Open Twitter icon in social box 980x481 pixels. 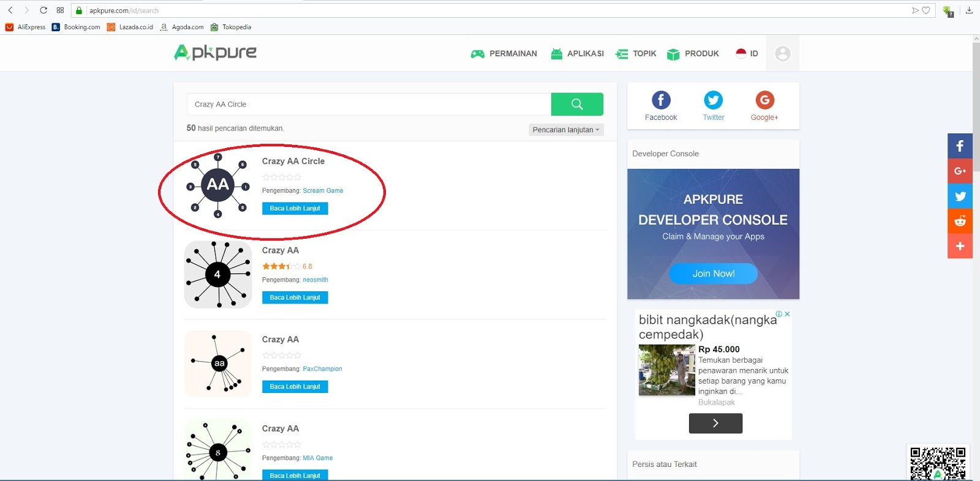point(713,100)
